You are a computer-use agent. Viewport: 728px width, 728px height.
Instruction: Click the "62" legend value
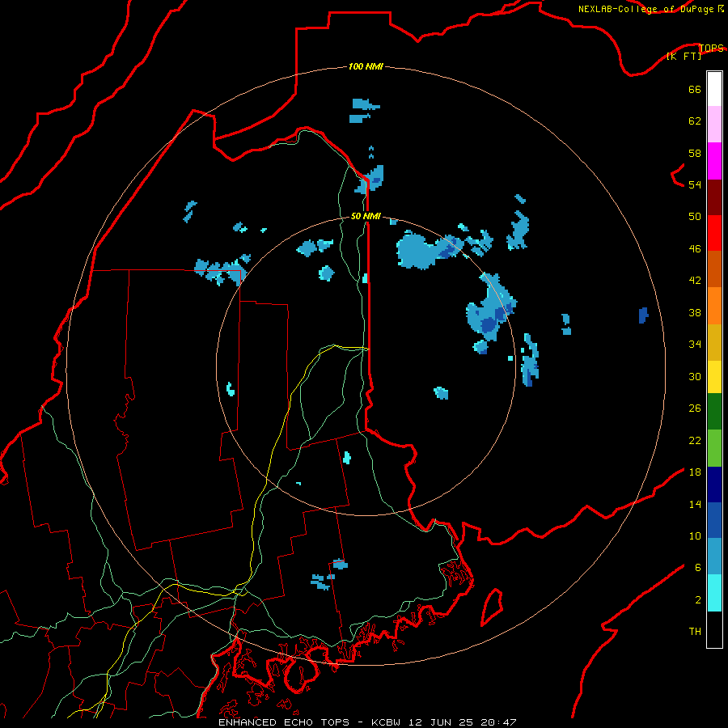click(695, 121)
